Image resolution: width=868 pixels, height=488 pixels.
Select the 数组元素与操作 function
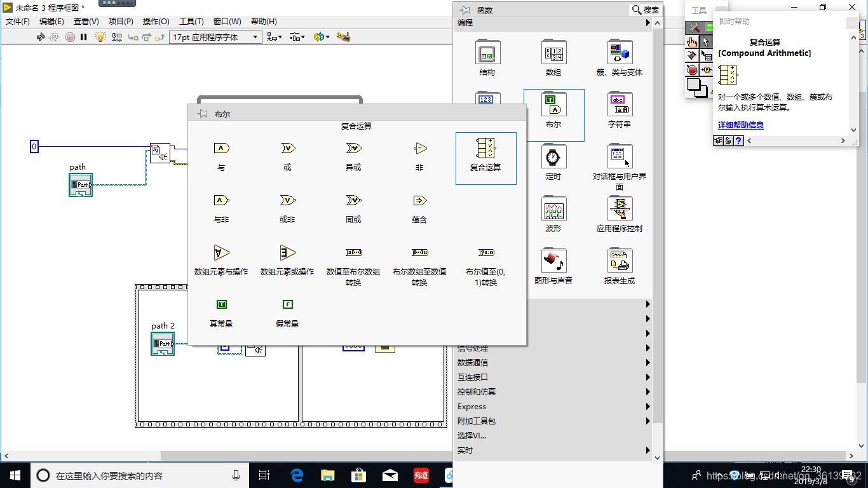pyautogui.click(x=221, y=260)
